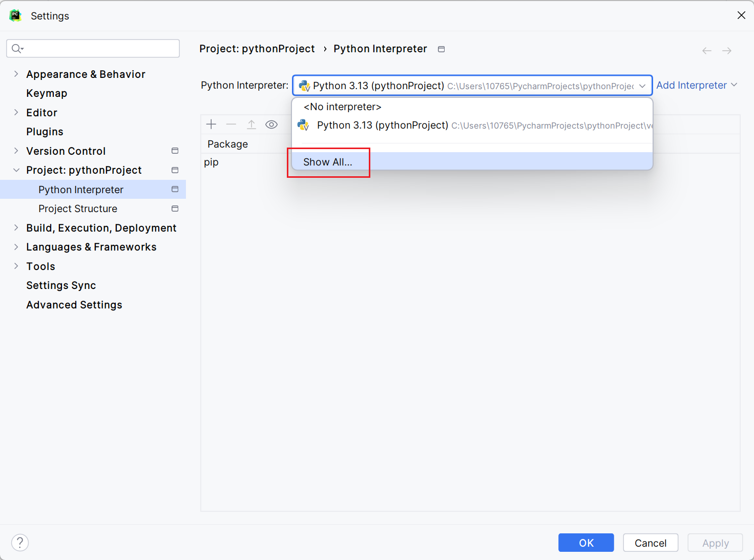Image resolution: width=754 pixels, height=560 pixels.
Task: Select Python Interpreter in settings tree
Action: (x=93, y=190)
